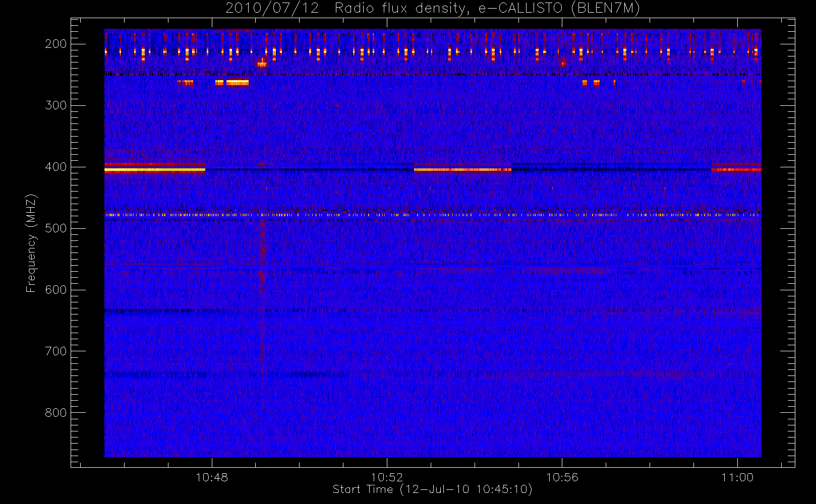Click the frequency tick label 400
Image resolution: width=816 pixels, height=504 pixels.
click(x=56, y=167)
